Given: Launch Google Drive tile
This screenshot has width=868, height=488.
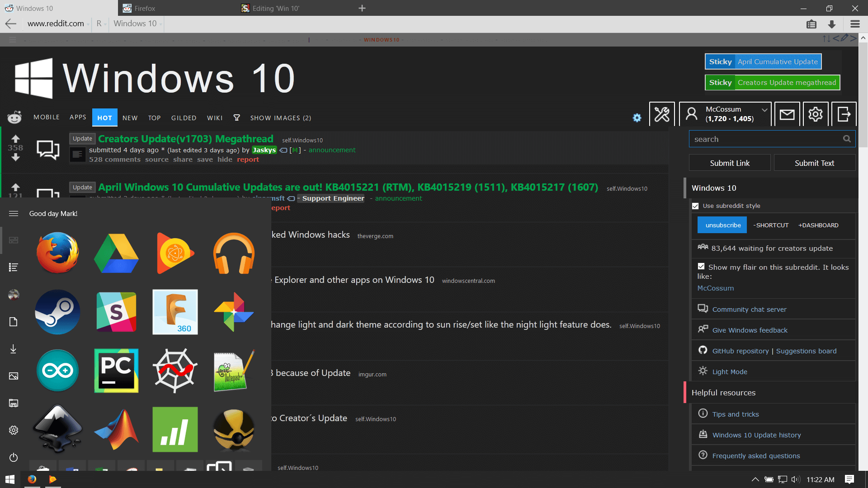Looking at the screenshot, I should pyautogui.click(x=116, y=253).
